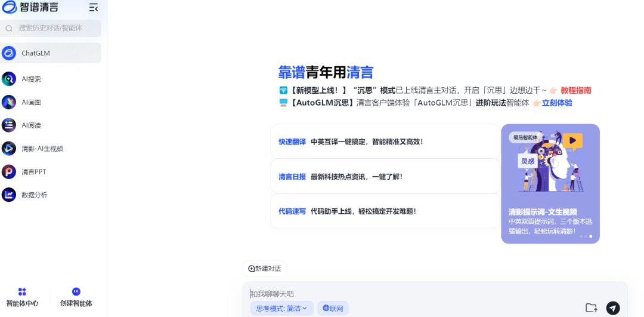644x317 pixels.
Task: Open 创建智能体 label
Action: tap(76, 303)
